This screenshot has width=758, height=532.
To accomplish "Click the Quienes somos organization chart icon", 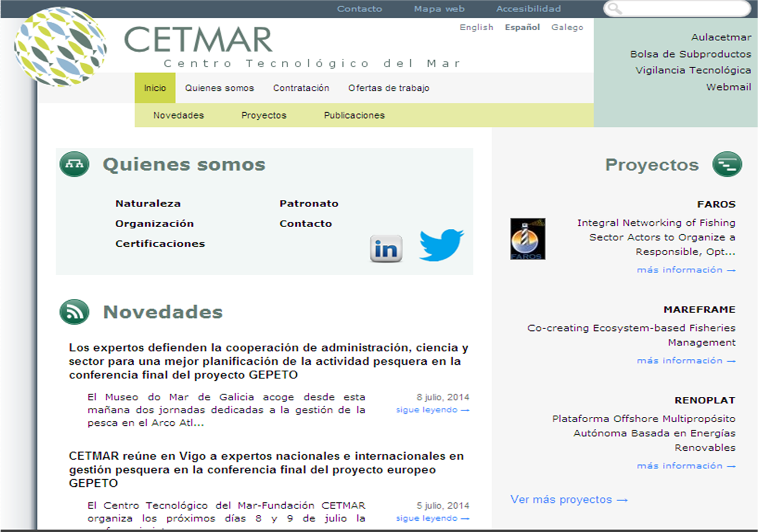I will point(74,164).
